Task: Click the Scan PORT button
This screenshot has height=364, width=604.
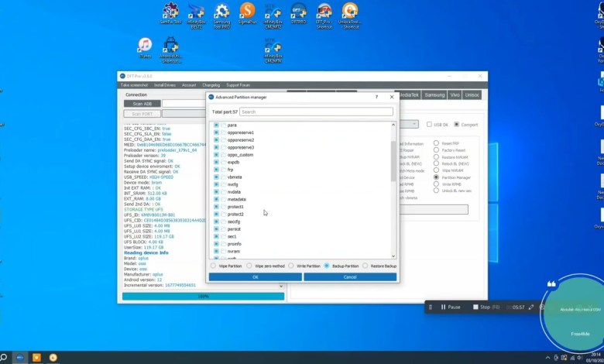Action: 142,114
